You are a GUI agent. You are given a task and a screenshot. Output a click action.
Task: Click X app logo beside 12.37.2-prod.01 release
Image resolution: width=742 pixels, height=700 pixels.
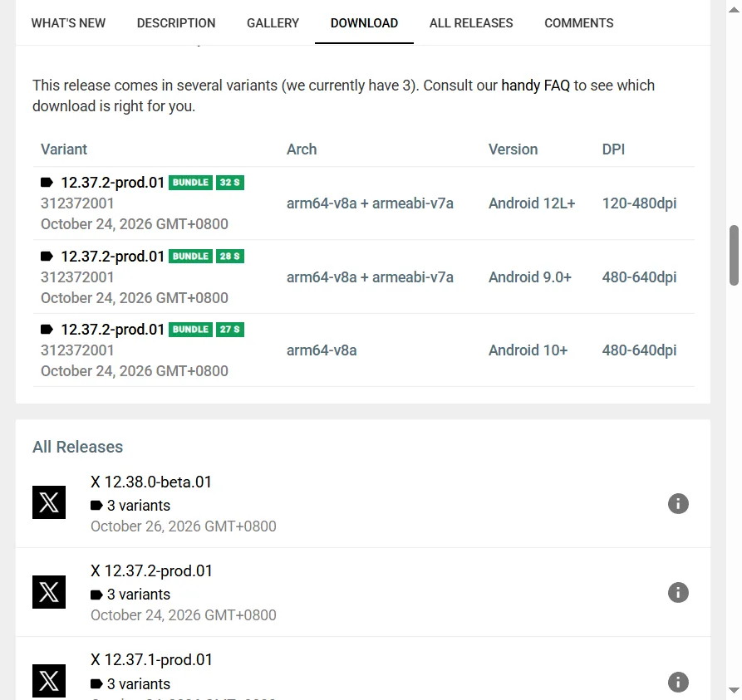click(x=49, y=592)
